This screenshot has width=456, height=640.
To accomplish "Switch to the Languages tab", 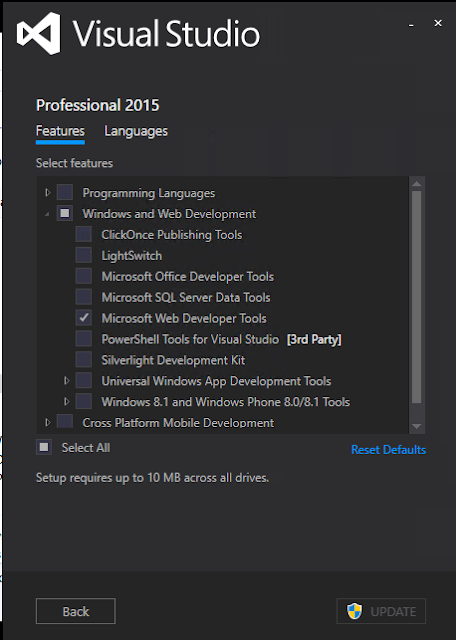I will coord(136,131).
